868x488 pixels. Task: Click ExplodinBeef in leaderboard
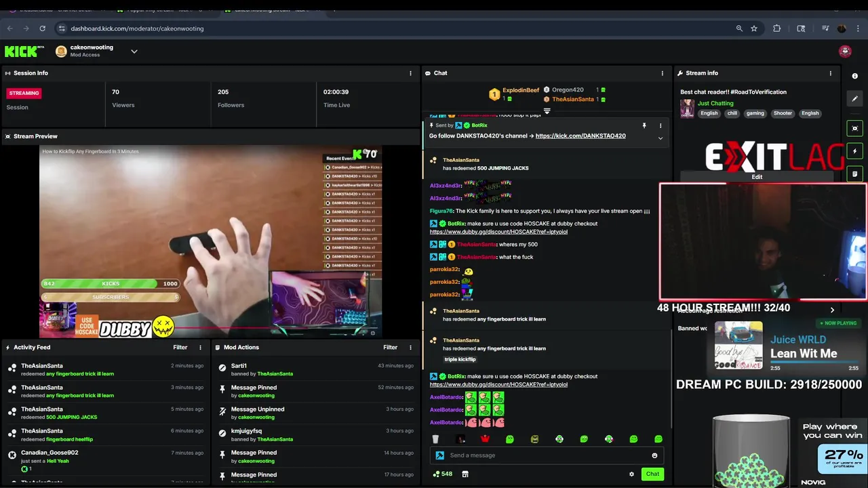tap(521, 90)
